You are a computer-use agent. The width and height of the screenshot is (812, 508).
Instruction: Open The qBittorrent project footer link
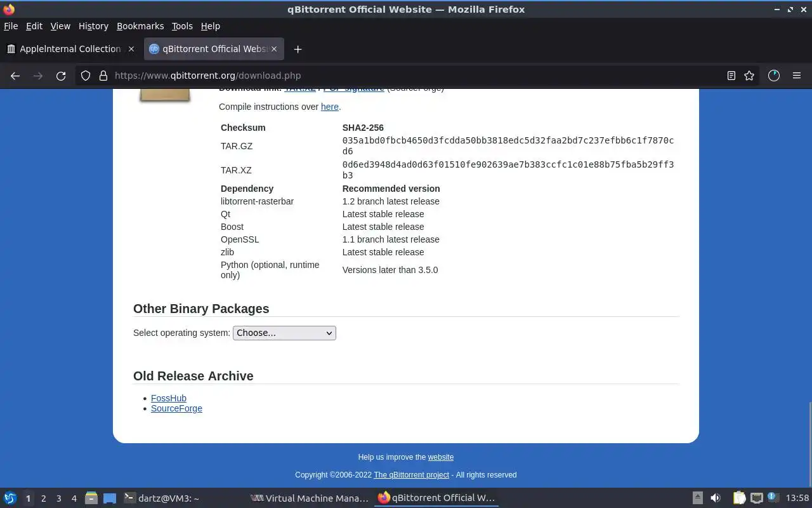tap(411, 475)
